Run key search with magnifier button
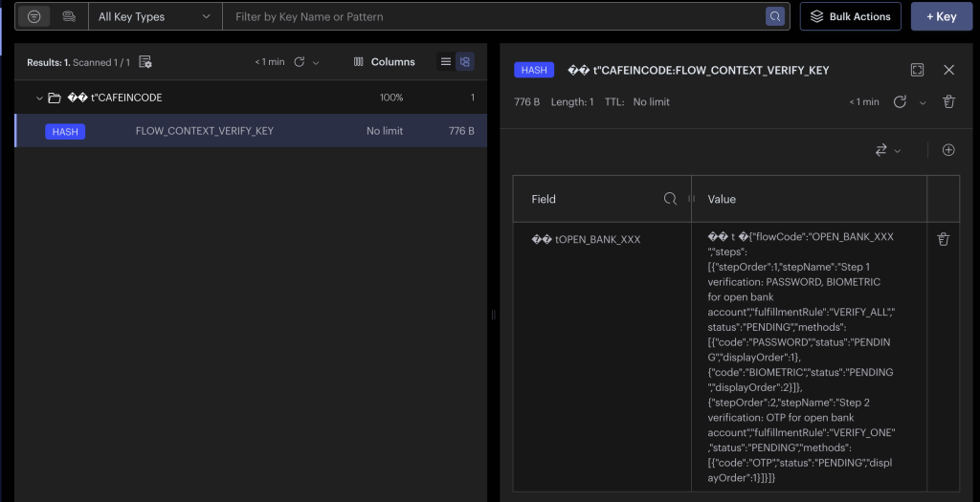The image size is (980, 502). (x=775, y=17)
